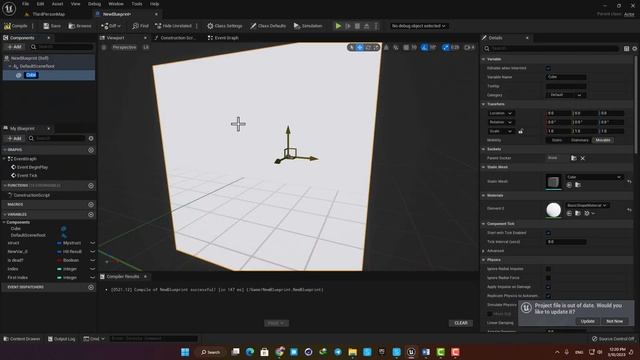Viewport: 640px width, 360px height.
Task: Toggle Ignore Radial Force checkbox
Action: (x=548, y=278)
